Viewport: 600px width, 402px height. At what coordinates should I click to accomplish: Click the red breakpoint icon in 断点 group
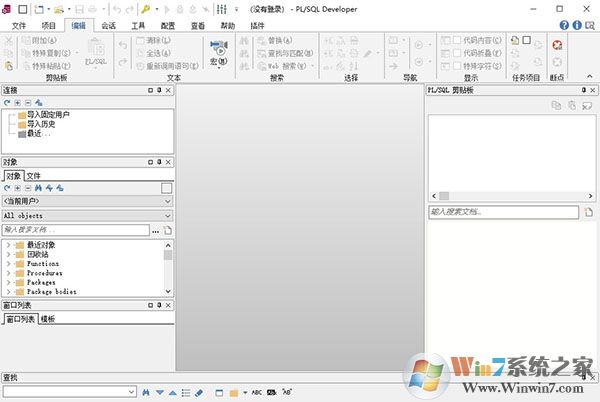pos(556,45)
